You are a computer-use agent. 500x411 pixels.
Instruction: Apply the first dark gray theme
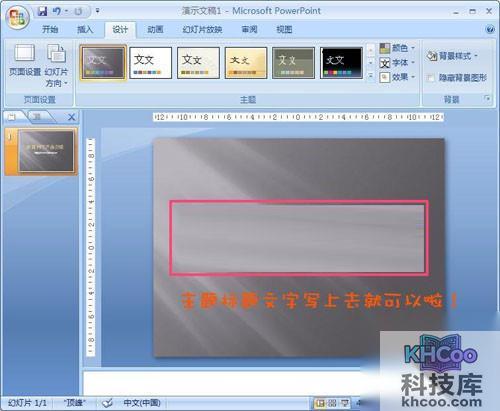point(103,63)
